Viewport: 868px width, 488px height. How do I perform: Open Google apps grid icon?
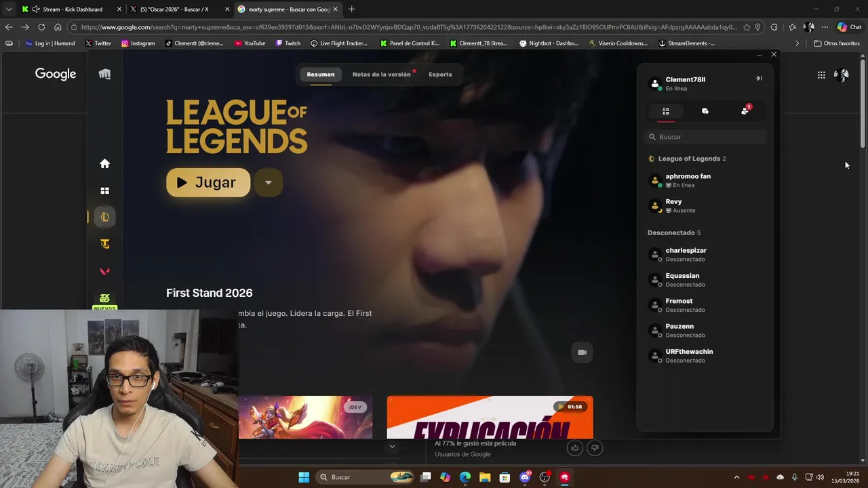tap(821, 75)
